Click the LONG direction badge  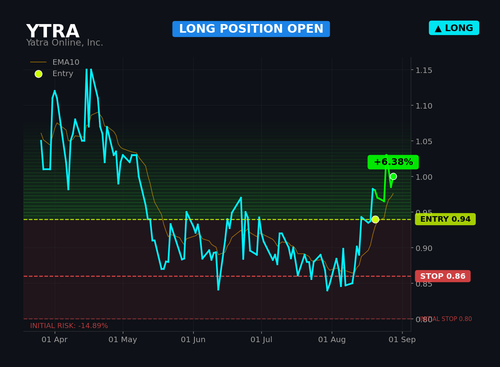tap(454, 28)
